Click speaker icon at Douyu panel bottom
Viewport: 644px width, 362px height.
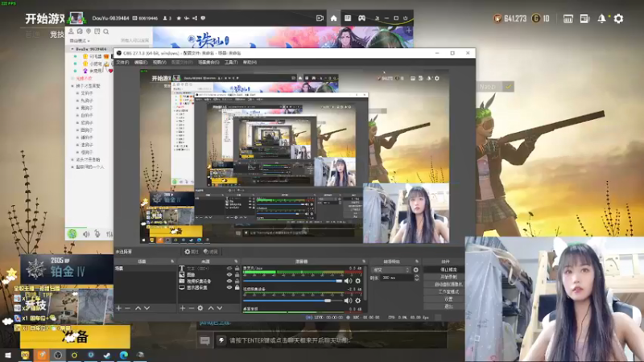86,234
